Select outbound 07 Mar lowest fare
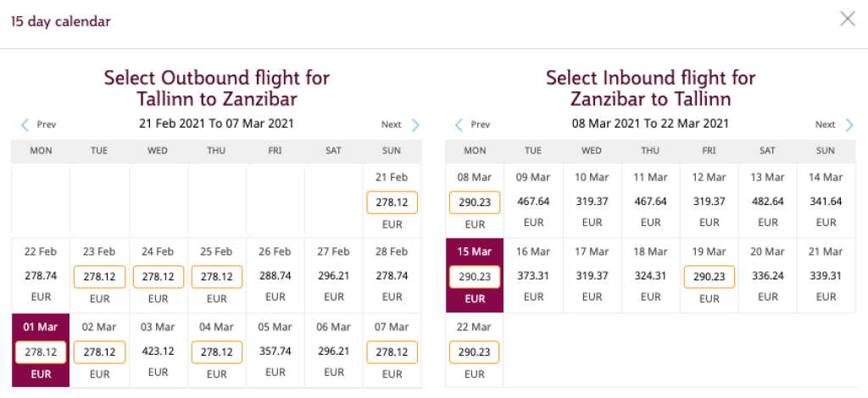 392,351
